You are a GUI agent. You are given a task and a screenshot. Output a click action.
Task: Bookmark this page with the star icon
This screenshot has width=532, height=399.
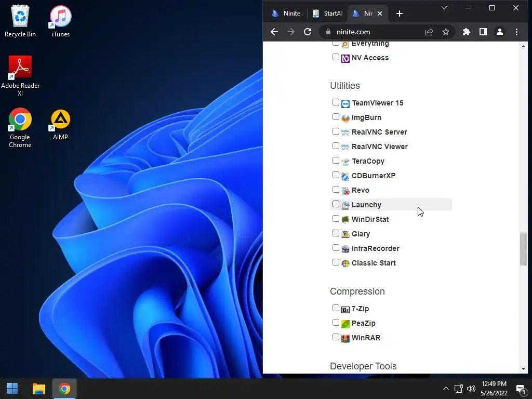click(445, 32)
